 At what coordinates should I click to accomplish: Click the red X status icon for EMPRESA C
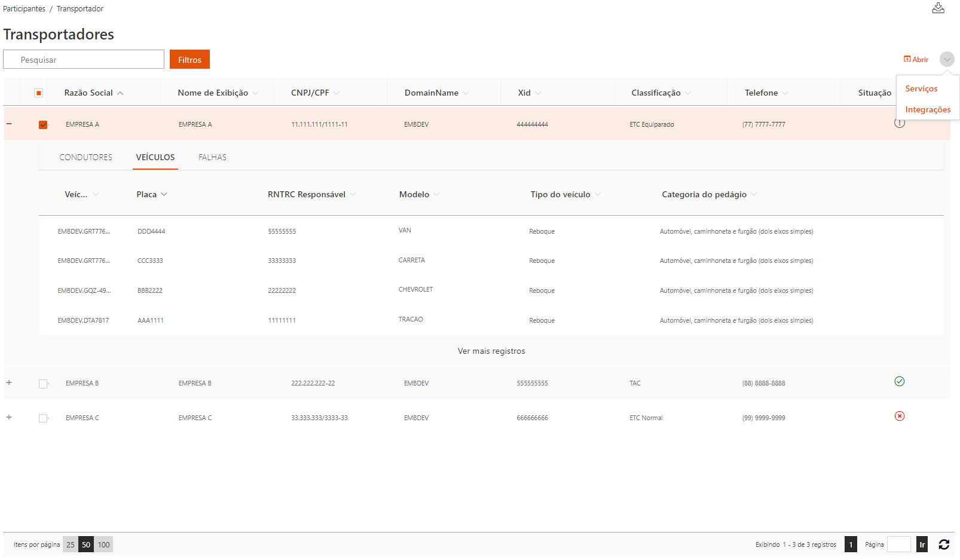click(899, 416)
